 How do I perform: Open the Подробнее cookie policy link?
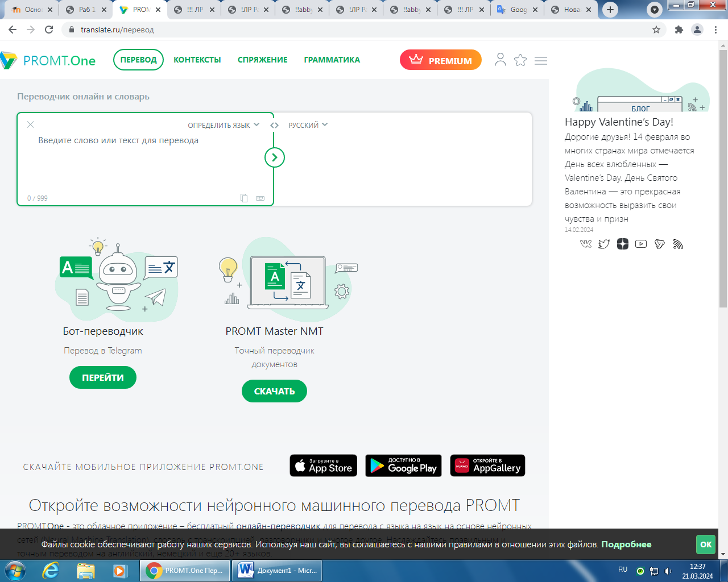(626, 544)
